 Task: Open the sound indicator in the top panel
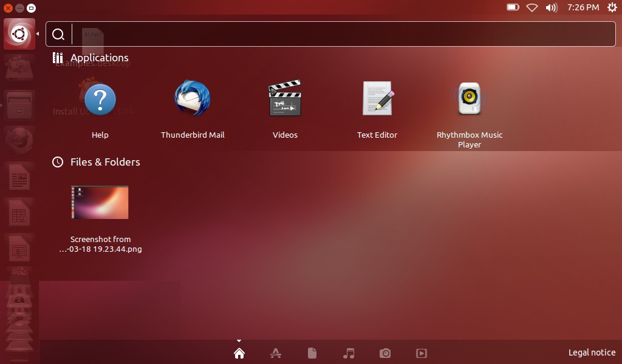552,8
